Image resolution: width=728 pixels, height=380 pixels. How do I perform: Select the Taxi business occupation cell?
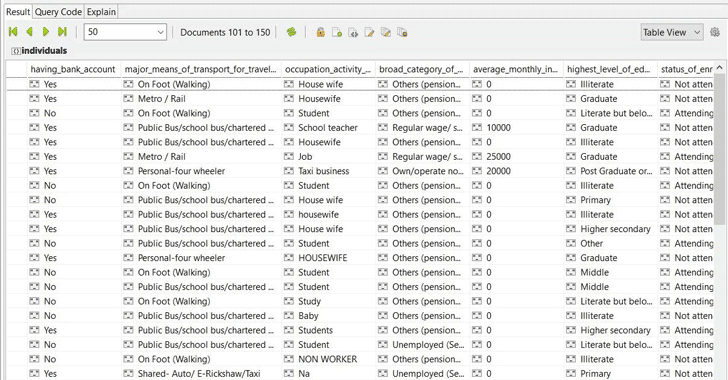[x=329, y=171]
